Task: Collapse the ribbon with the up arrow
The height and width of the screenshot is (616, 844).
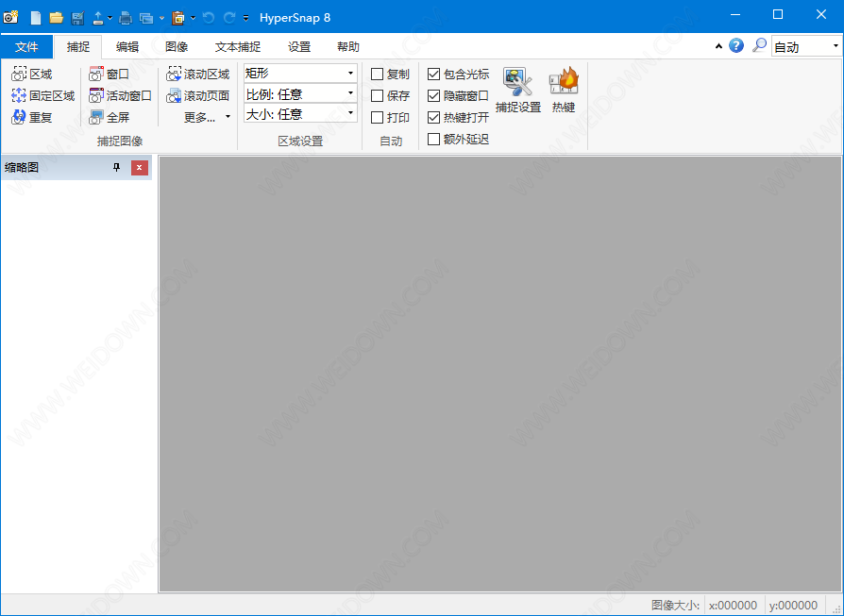Action: (x=718, y=46)
